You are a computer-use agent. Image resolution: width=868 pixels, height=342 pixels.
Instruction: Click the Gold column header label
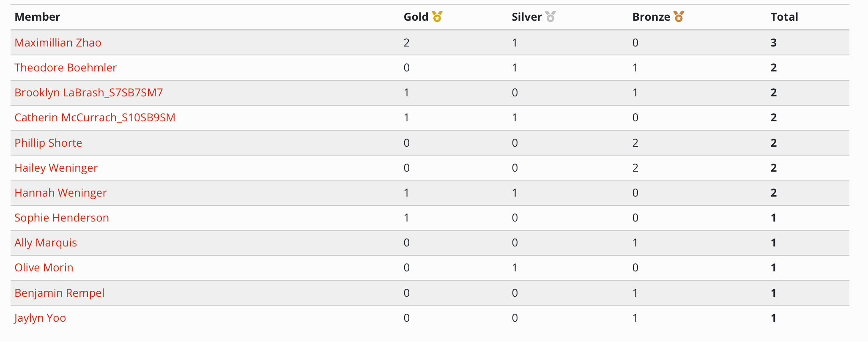(x=416, y=17)
